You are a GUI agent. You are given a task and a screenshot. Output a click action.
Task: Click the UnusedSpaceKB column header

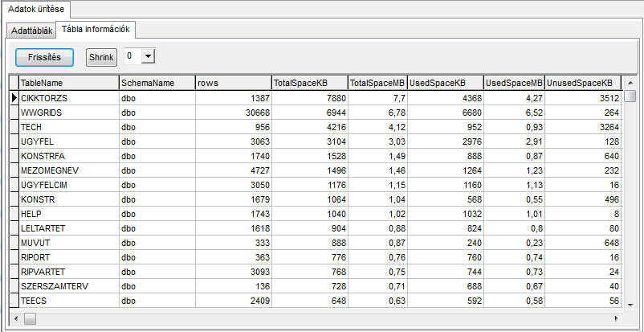pos(583,83)
